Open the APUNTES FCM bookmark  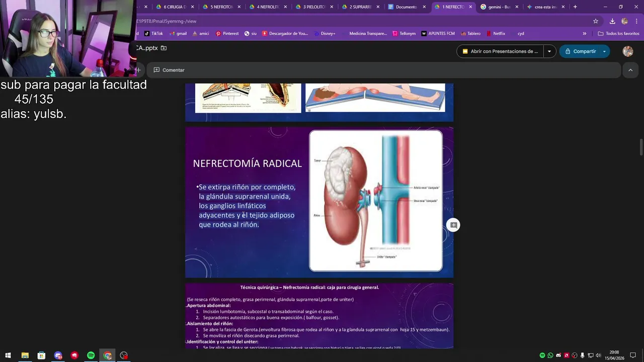tap(438, 34)
